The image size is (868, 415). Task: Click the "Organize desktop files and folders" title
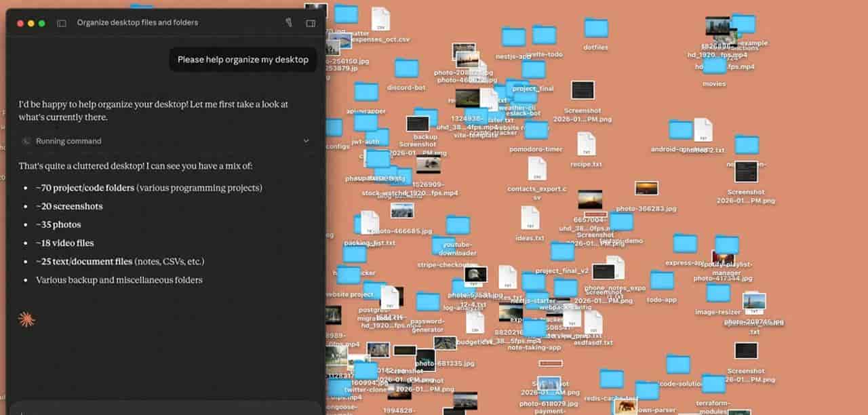138,22
